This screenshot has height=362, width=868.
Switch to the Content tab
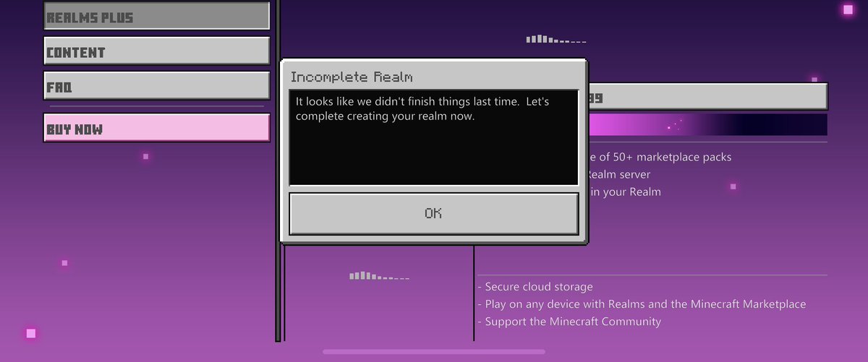click(156, 51)
